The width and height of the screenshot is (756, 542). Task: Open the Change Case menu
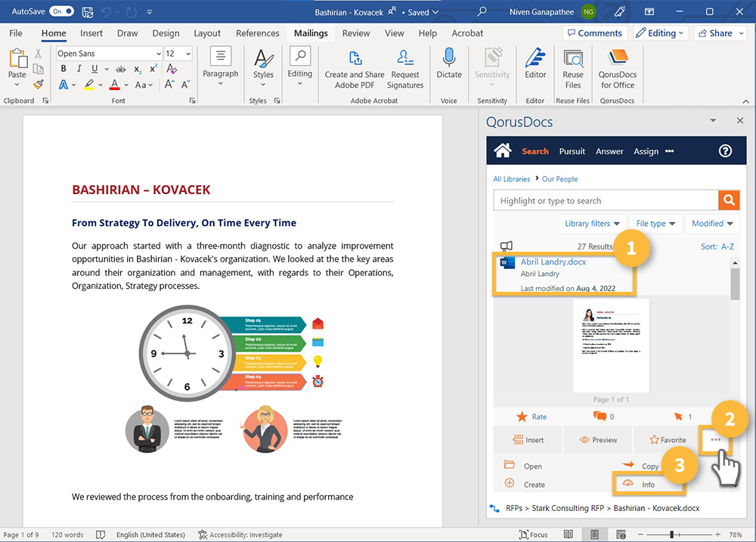[x=143, y=85]
